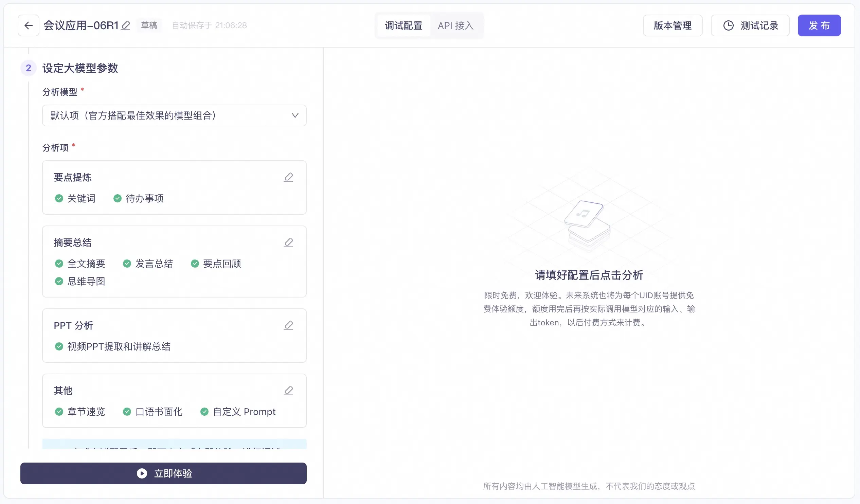Click step 2 number badge
The width and height of the screenshot is (860, 504).
pyautogui.click(x=29, y=68)
